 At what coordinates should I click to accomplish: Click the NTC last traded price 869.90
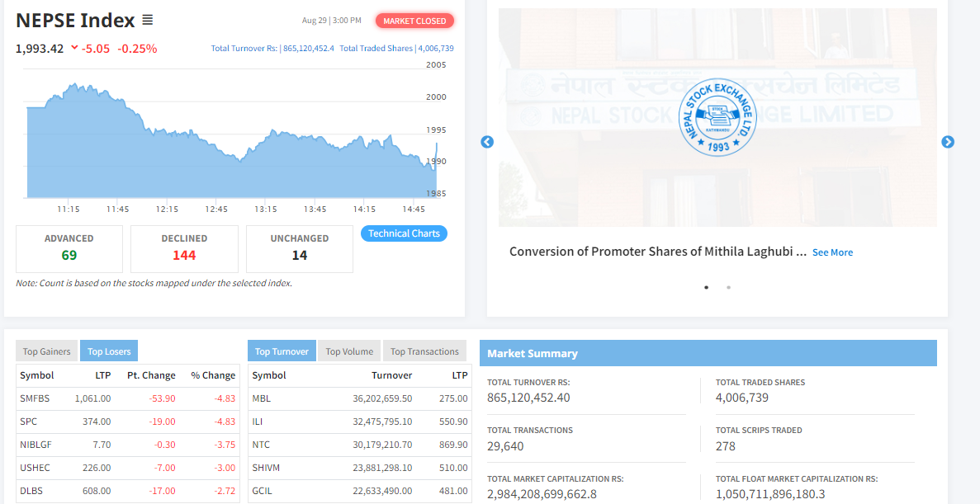tap(453, 445)
